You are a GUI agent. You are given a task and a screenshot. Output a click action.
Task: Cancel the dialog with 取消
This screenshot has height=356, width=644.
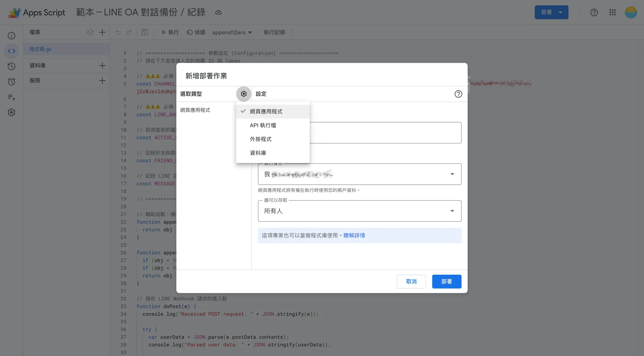[411, 282]
